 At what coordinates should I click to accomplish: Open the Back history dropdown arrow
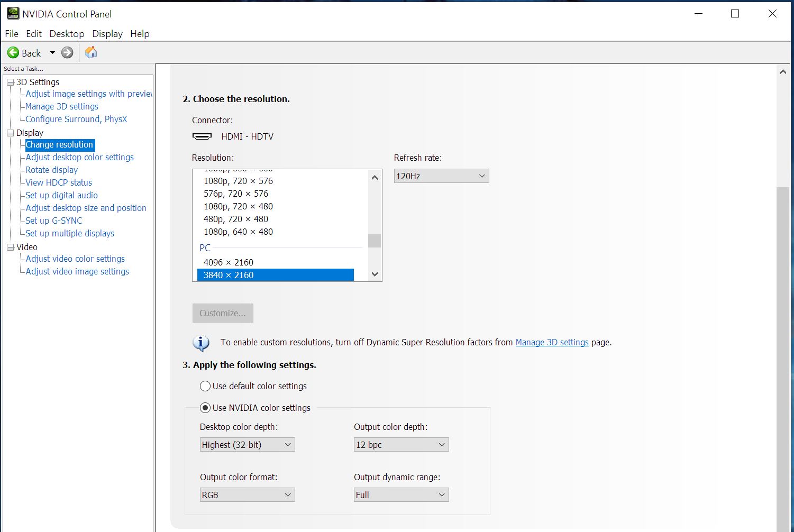[52, 52]
